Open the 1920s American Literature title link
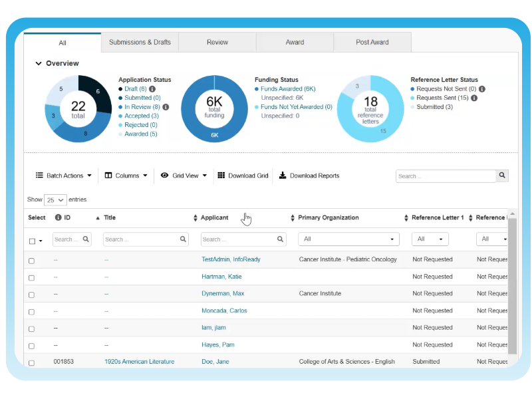The width and height of the screenshot is (532, 399). coord(139,361)
